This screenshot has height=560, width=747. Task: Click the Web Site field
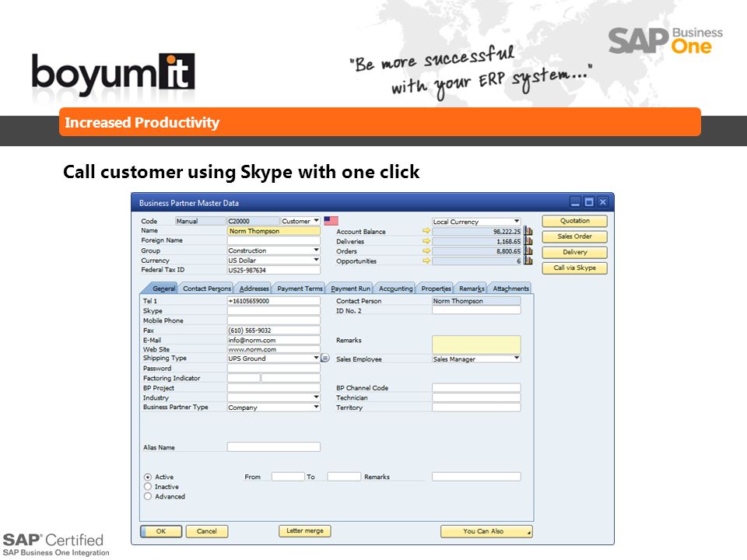[x=273, y=349]
